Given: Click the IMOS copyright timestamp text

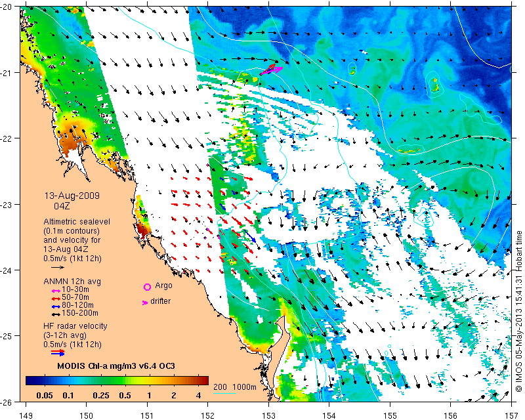Looking at the screenshot, I should coord(518,312).
